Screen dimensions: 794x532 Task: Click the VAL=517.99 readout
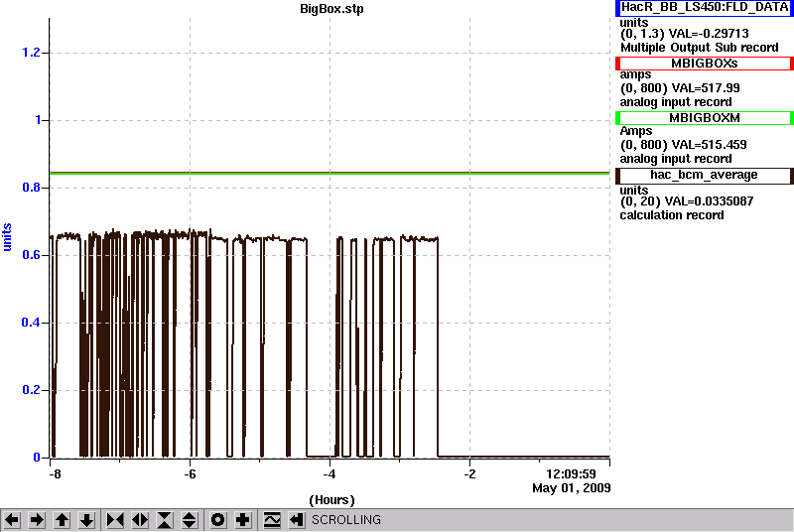coord(704,88)
